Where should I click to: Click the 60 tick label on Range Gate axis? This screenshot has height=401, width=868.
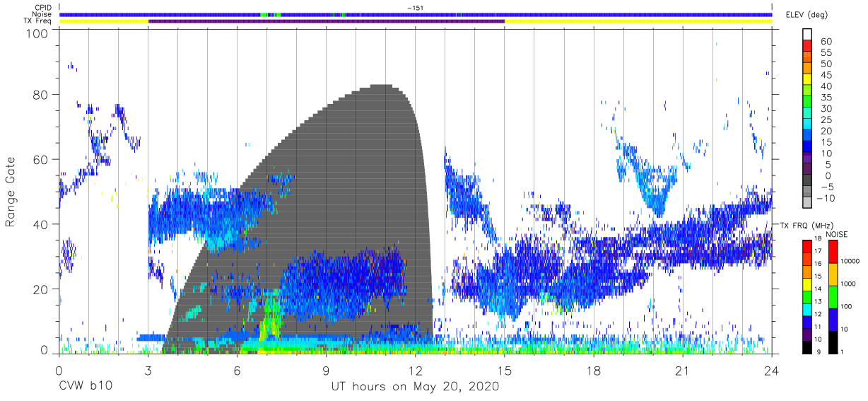coord(41,159)
